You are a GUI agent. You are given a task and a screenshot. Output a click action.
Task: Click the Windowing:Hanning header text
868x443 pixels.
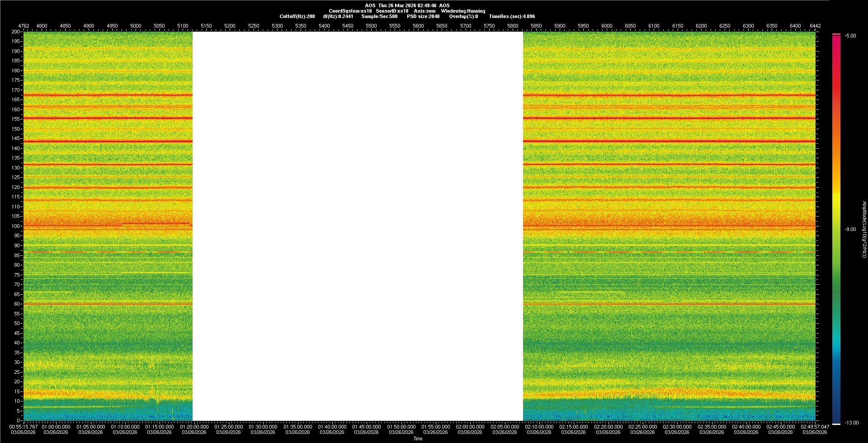click(x=463, y=11)
